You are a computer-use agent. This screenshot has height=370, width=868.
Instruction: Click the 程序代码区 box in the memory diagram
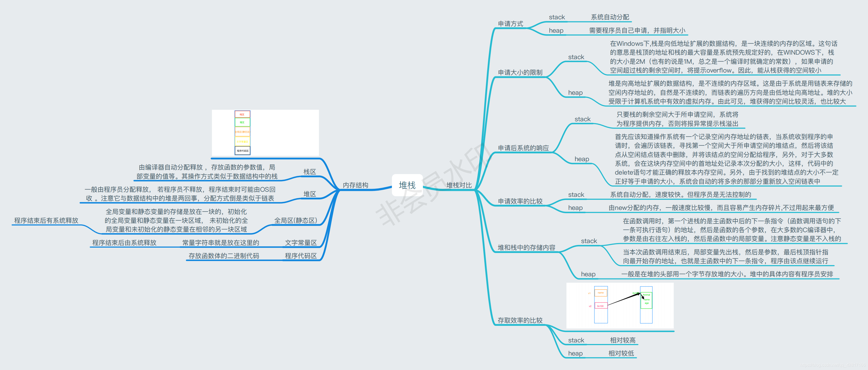click(x=242, y=151)
